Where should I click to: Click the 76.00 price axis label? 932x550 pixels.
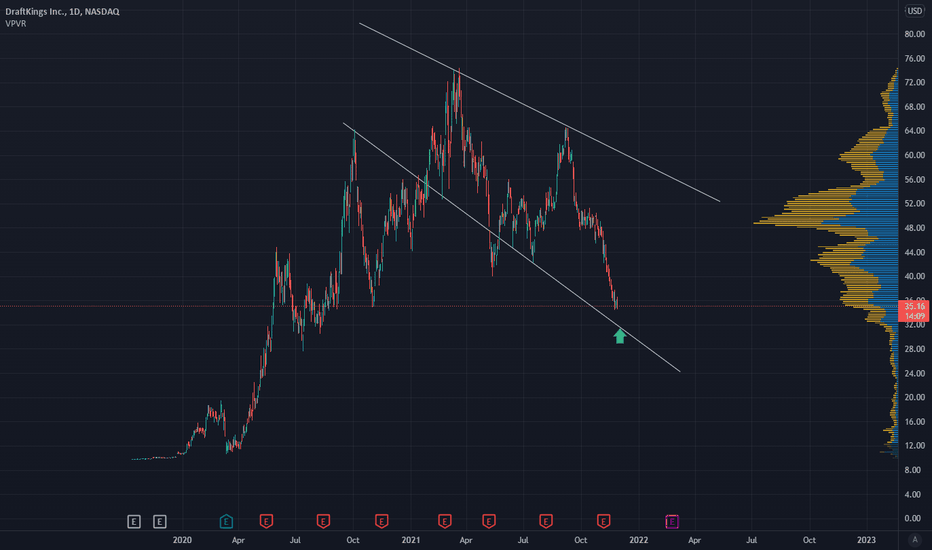(914, 58)
